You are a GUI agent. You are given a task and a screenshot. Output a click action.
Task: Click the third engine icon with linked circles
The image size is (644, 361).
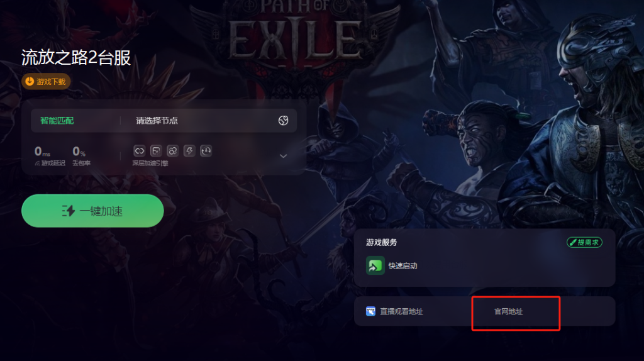pos(172,151)
